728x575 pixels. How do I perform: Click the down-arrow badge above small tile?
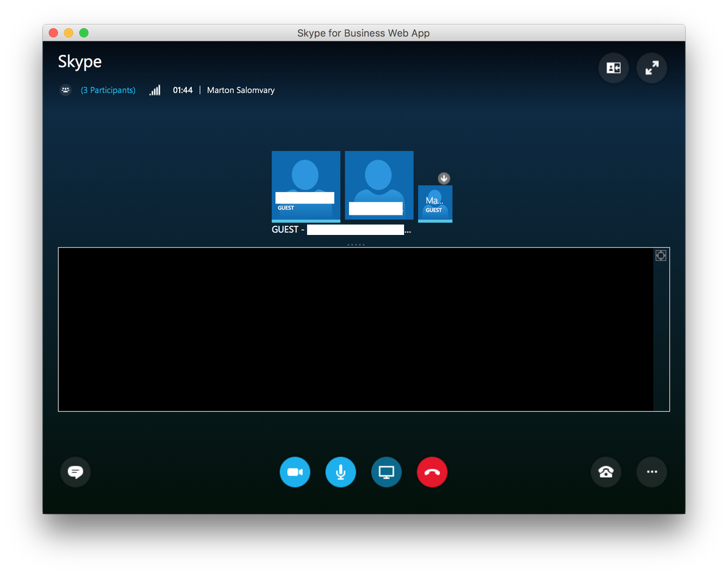pos(444,178)
